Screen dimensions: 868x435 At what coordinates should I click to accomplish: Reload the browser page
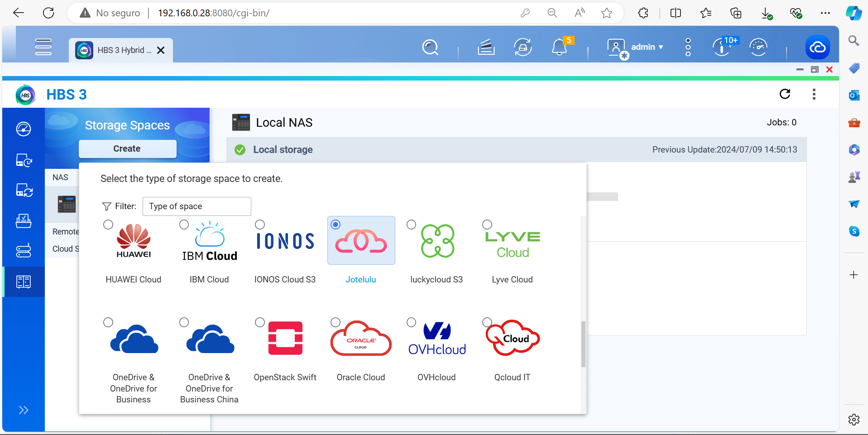click(x=48, y=13)
